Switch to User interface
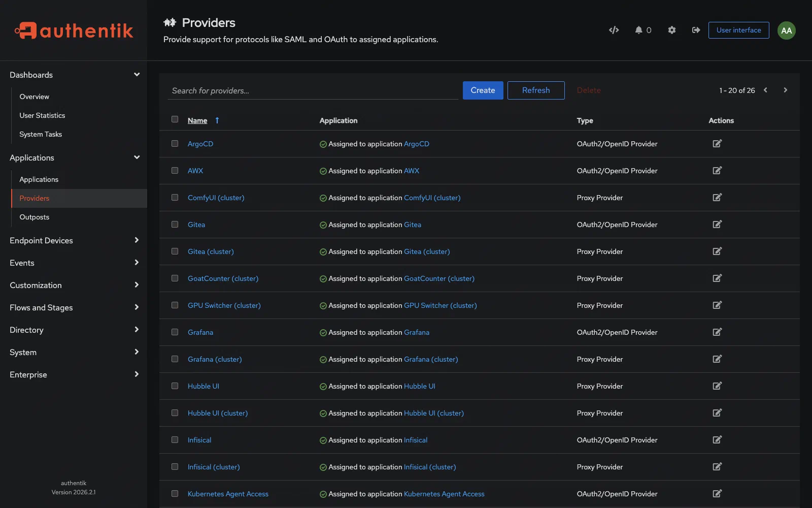The height and width of the screenshot is (508, 812). 738,30
